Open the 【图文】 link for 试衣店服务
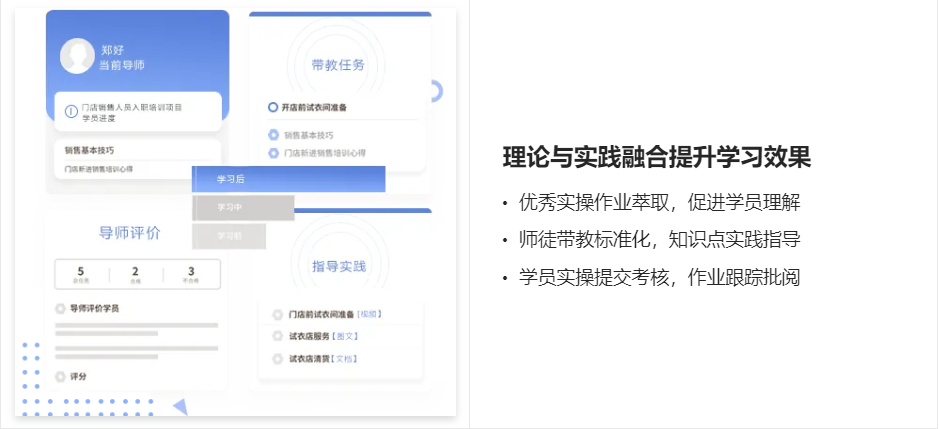This screenshot has height=429, width=939. 344,336
